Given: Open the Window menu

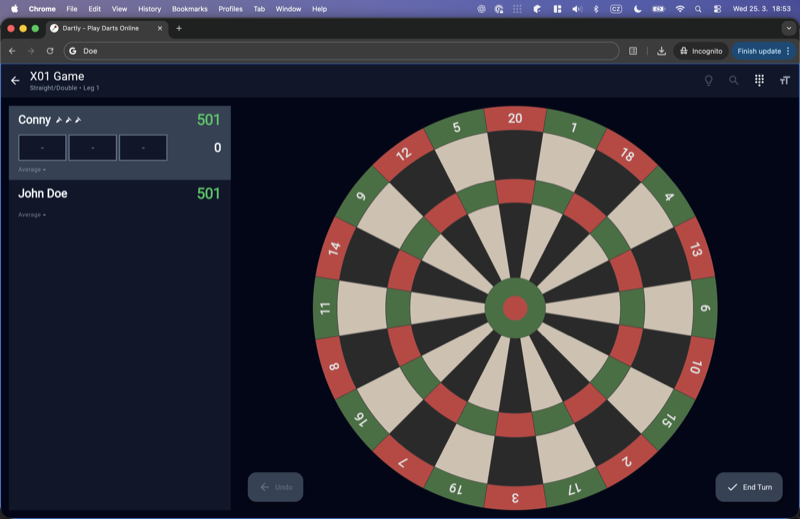Looking at the screenshot, I should tap(288, 9).
